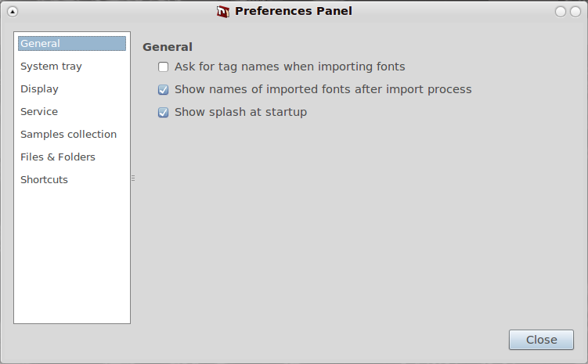The image size is (588, 364).
Task: Click the 'Show splash at startup' label text
Action: (x=240, y=112)
